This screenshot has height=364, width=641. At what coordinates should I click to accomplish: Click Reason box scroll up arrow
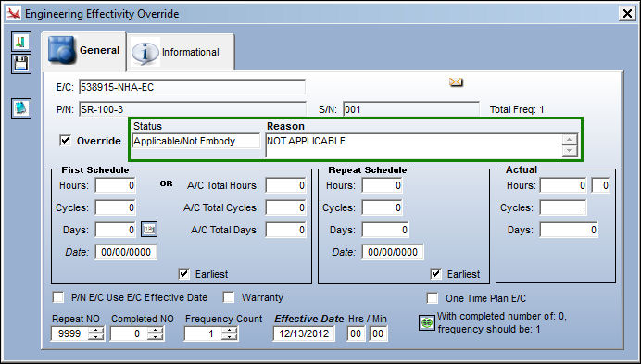coord(570,140)
